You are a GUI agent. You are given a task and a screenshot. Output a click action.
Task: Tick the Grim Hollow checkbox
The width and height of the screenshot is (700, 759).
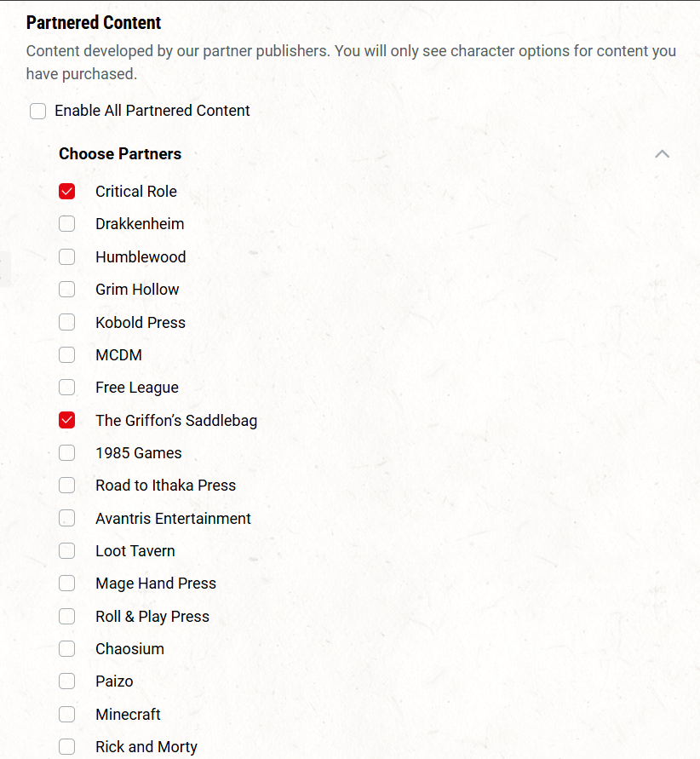tap(67, 290)
